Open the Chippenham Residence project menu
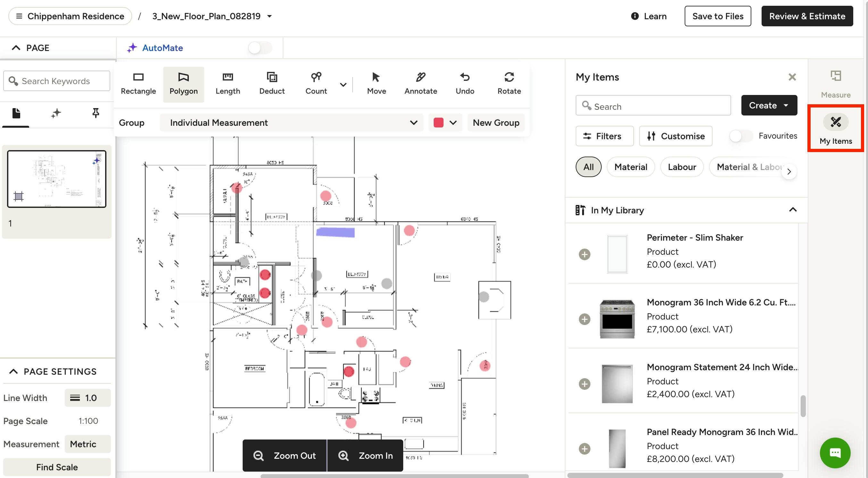868x478 pixels. [x=70, y=16]
